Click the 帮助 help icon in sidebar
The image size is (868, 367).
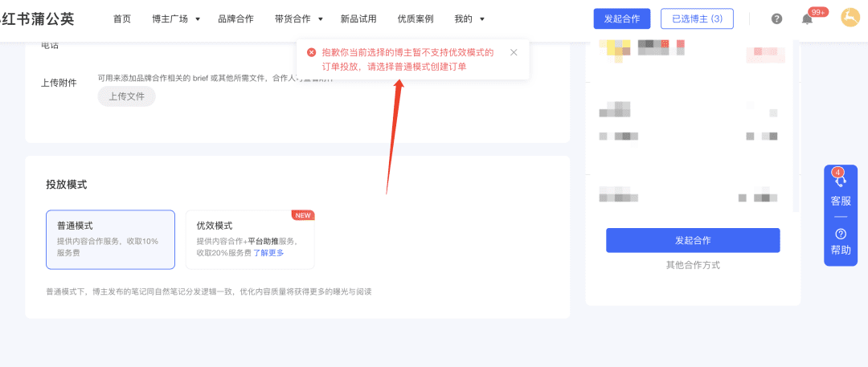coord(841,234)
